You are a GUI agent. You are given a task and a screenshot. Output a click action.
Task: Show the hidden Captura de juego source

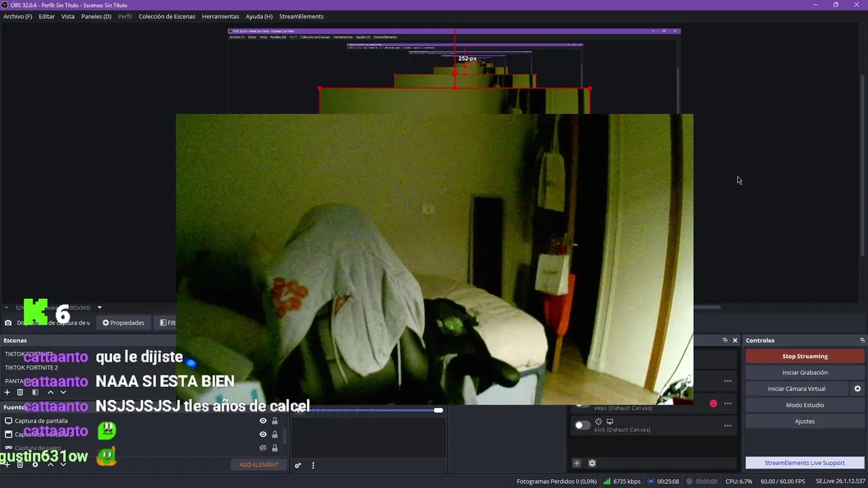click(263, 448)
